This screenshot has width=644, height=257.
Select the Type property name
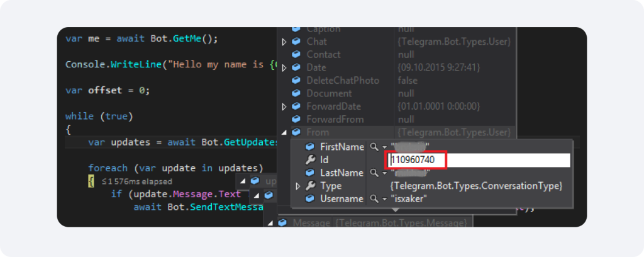(x=331, y=186)
